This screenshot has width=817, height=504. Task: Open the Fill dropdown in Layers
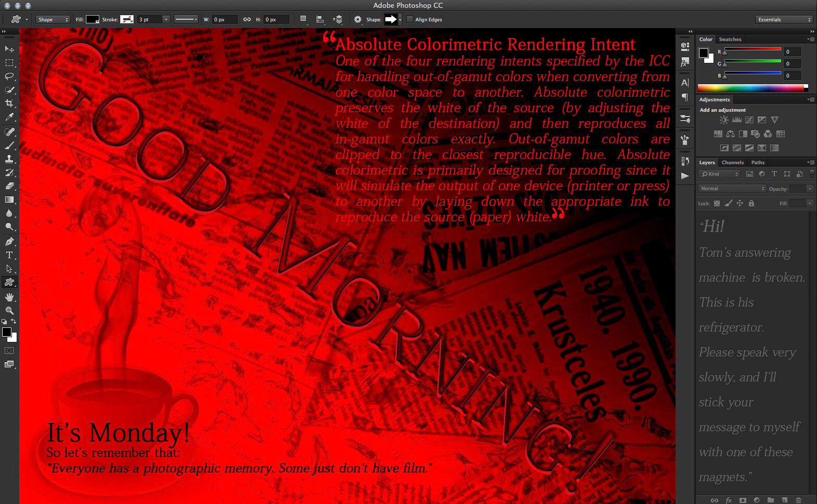coord(810,203)
